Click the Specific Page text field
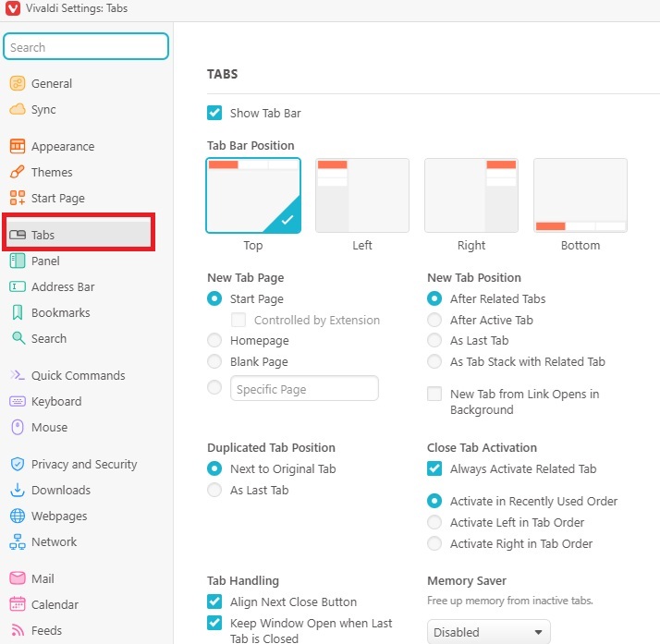 (304, 388)
